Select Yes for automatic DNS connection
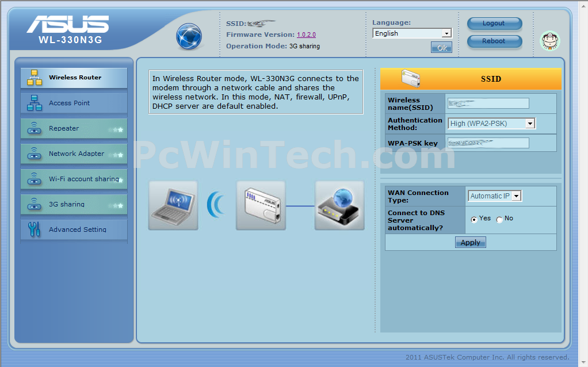 (x=474, y=219)
